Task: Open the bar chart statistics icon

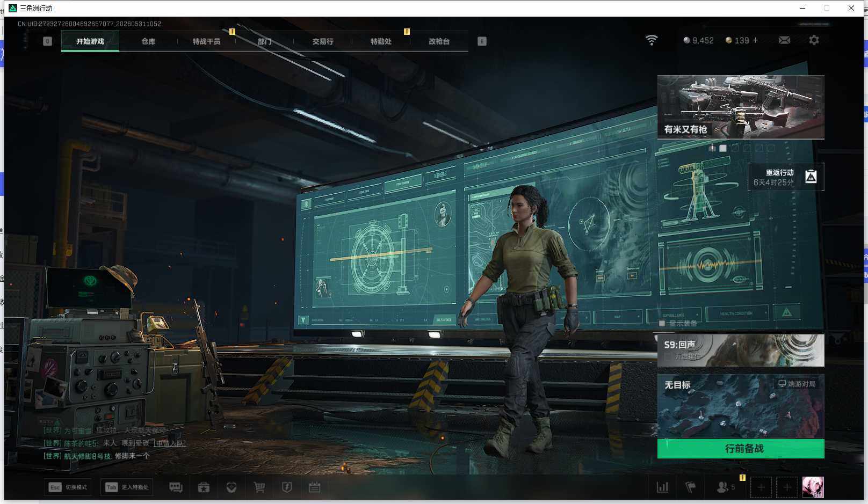Action: coord(663,487)
